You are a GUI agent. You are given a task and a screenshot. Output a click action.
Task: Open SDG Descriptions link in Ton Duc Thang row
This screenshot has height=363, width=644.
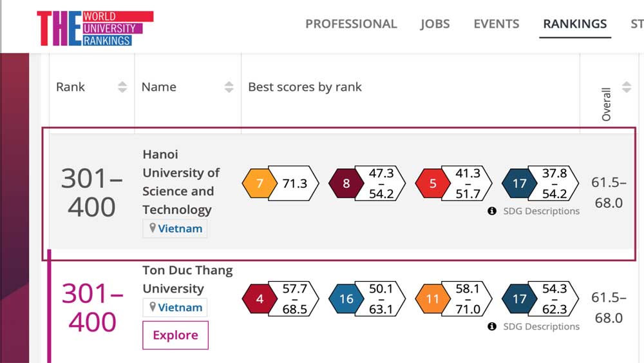[x=542, y=326]
